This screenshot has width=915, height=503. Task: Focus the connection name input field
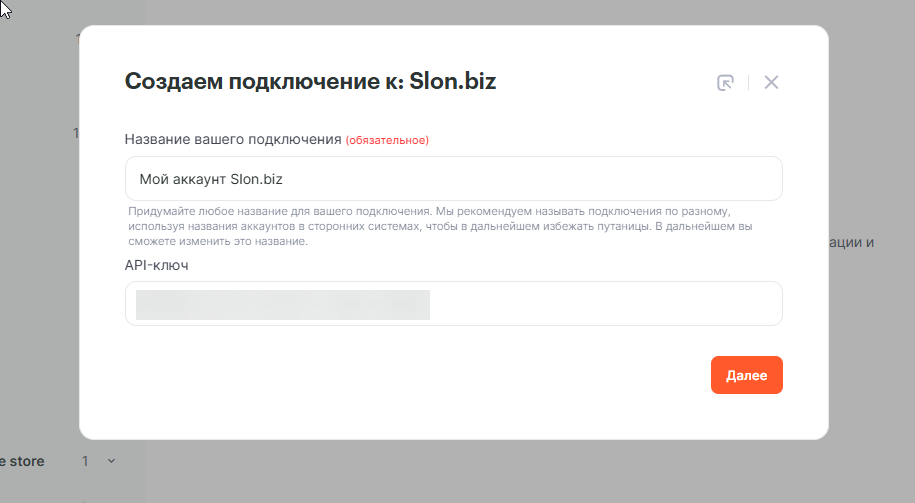pos(453,179)
